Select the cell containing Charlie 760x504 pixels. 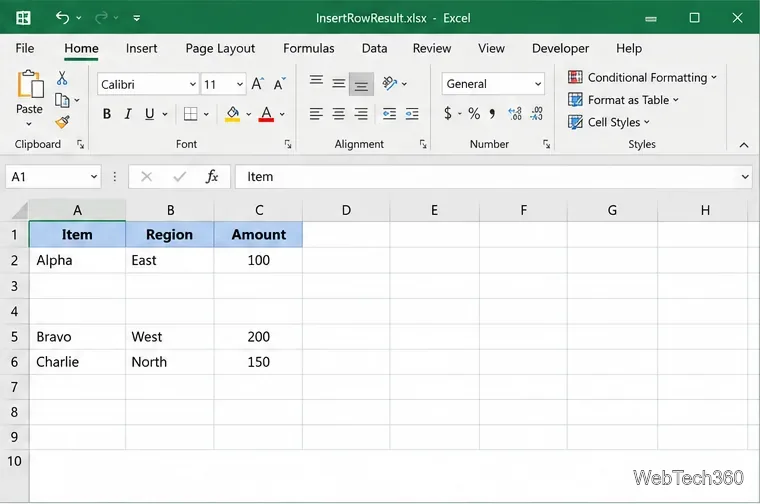[x=78, y=362]
